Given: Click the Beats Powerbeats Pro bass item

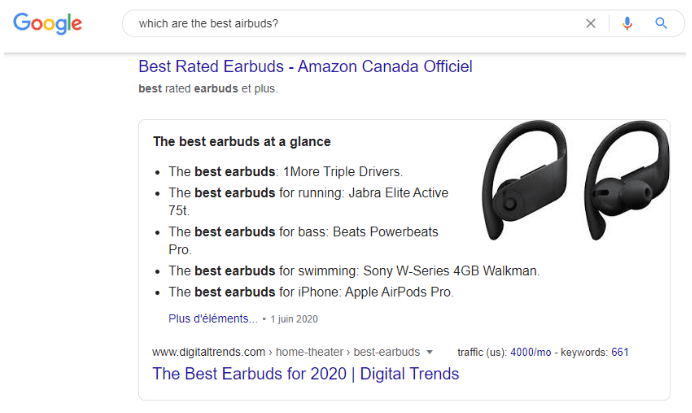Looking at the screenshot, I should [303, 232].
